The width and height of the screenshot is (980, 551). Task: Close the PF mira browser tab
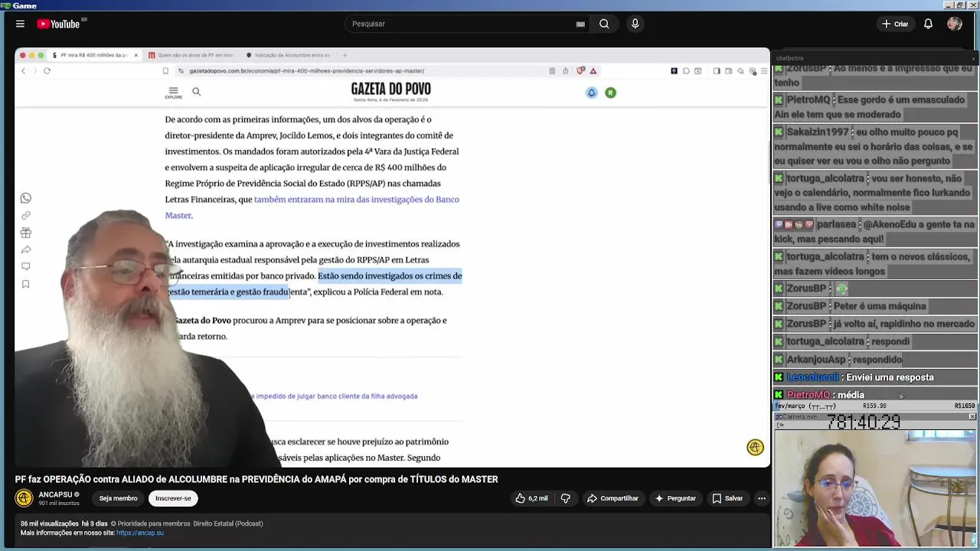(136, 55)
